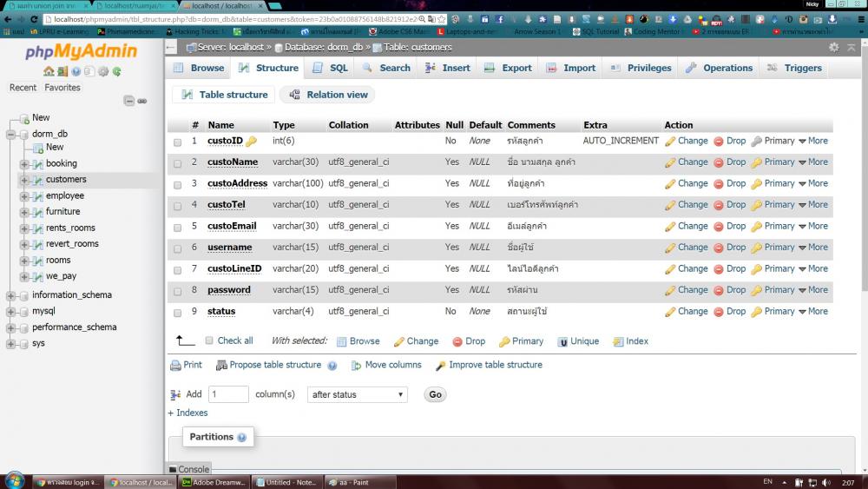Open Untitled Notepad from taskbar
The width and height of the screenshot is (868, 489).
click(x=286, y=482)
